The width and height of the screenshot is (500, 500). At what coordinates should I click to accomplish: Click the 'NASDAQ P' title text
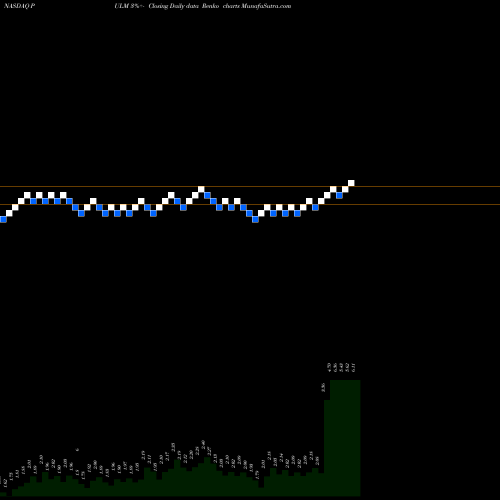coord(18,6)
